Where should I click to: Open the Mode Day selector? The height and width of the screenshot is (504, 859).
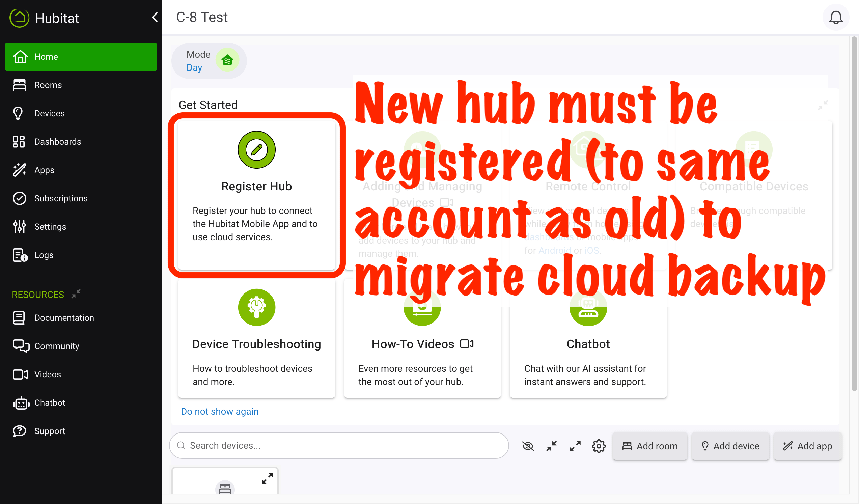click(209, 61)
